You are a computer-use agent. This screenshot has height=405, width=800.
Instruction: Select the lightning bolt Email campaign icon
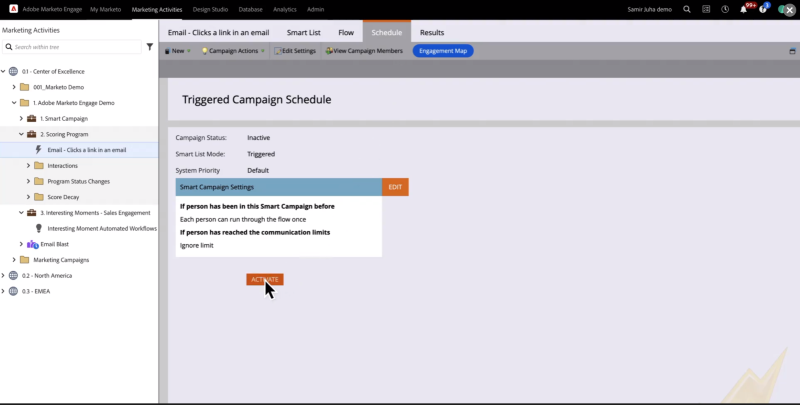pyautogui.click(x=38, y=149)
